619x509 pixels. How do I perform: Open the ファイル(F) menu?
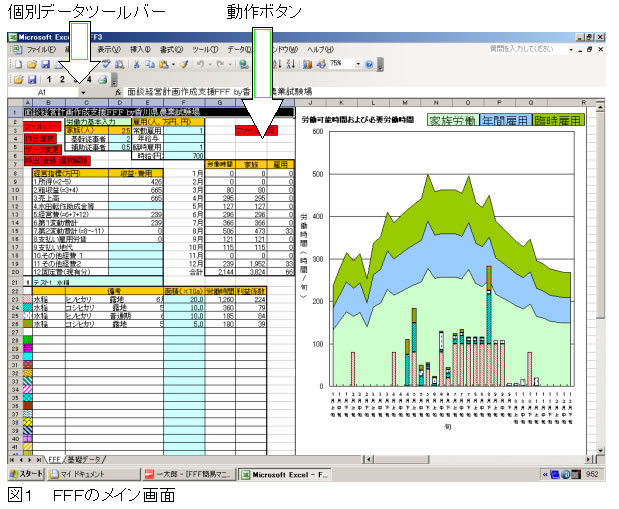click(40, 48)
